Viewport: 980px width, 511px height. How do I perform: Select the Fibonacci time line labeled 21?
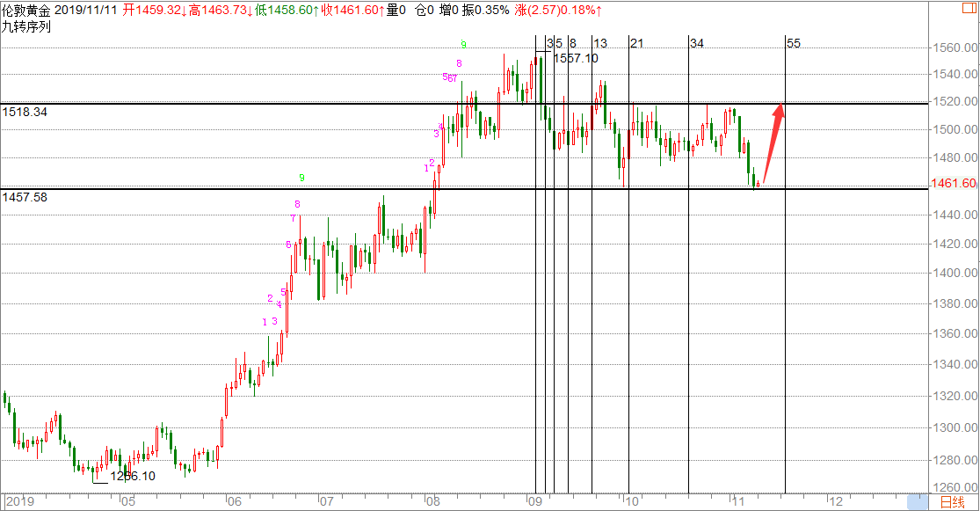628,264
